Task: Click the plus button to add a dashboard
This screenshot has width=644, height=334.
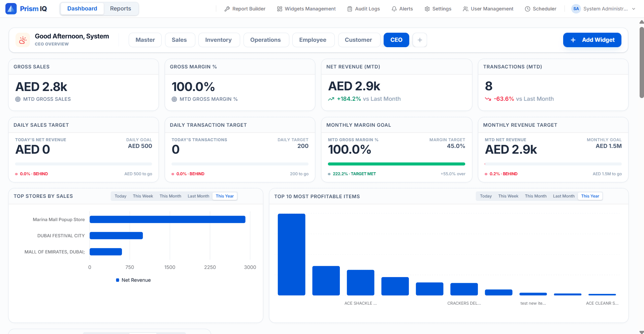Action: [420, 40]
